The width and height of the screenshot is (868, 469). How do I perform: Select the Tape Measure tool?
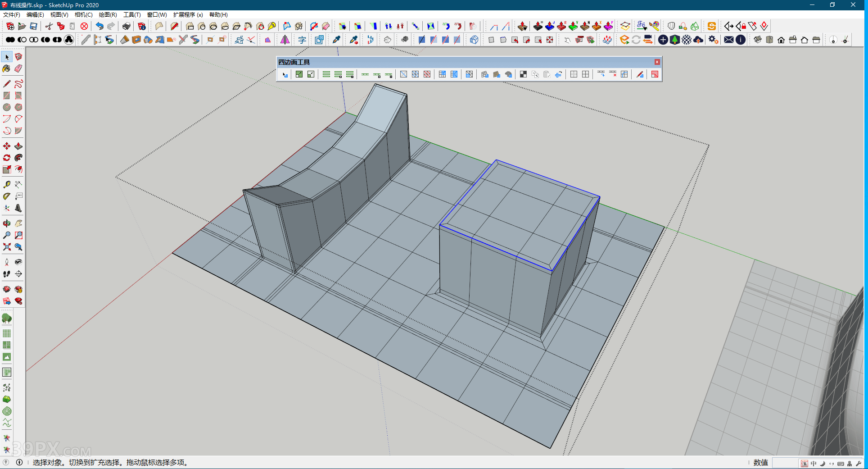(x=7, y=184)
